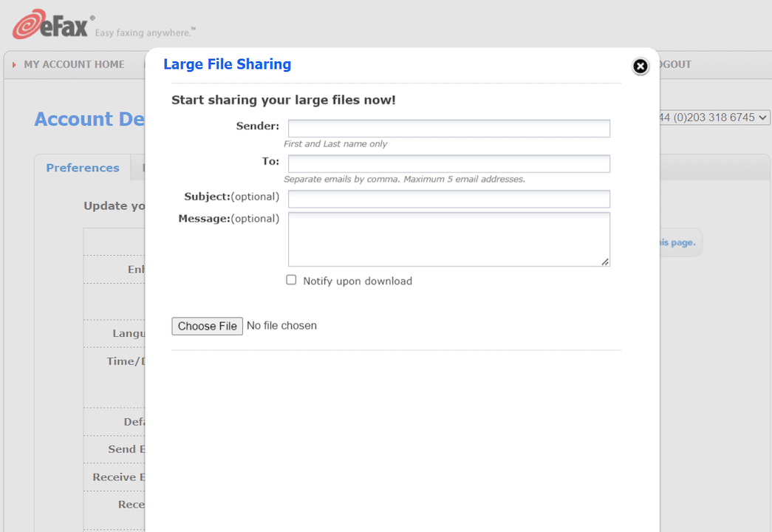Click the resize corner of the Message box
Viewport: 772px width, 532px height.
(x=606, y=263)
